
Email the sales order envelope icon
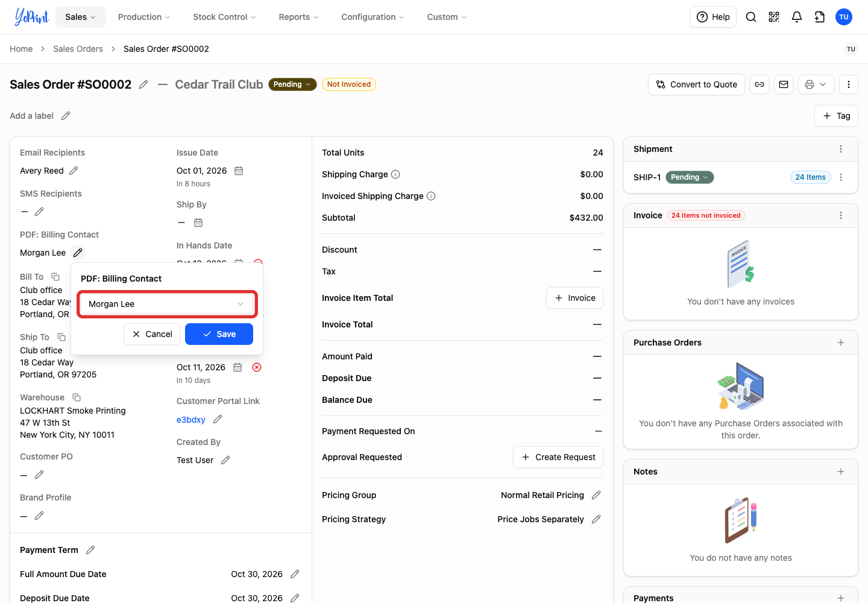pos(784,84)
